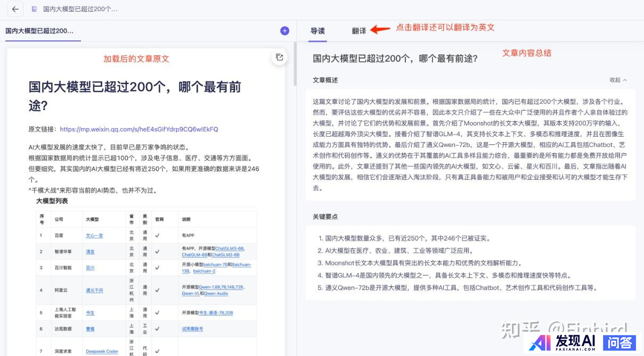
Task: Open the mp.weixin.qq.com original article link
Action: pos(139,129)
